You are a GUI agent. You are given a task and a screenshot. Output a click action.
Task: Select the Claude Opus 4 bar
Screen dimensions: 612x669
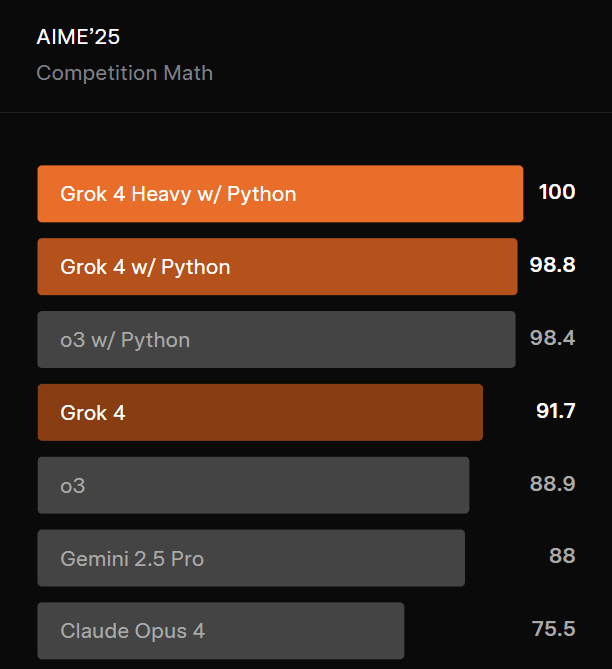coord(221,631)
